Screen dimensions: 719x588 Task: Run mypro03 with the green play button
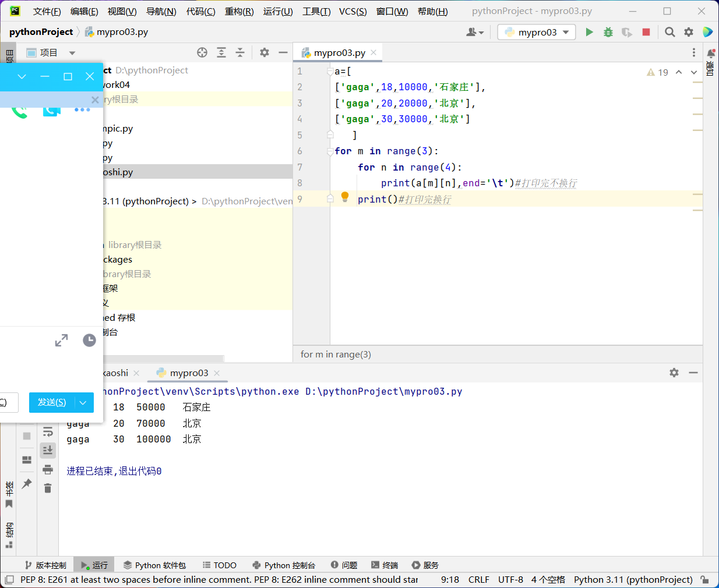tap(589, 32)
